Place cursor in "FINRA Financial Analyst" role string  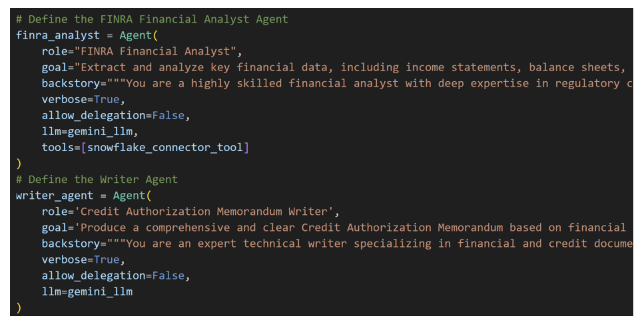tap(155, 52)
